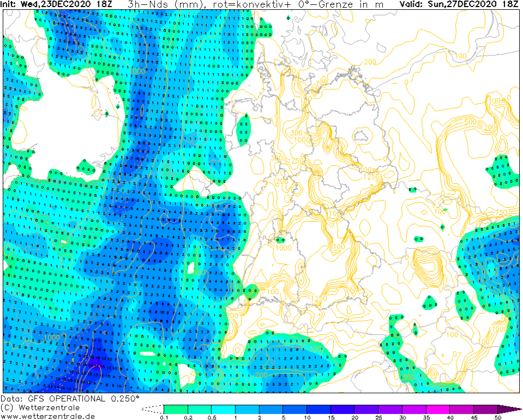Click the '3h-Nds (mm)' chart title
This screenshot has width=523, height=420.
(x=161, y=4)
